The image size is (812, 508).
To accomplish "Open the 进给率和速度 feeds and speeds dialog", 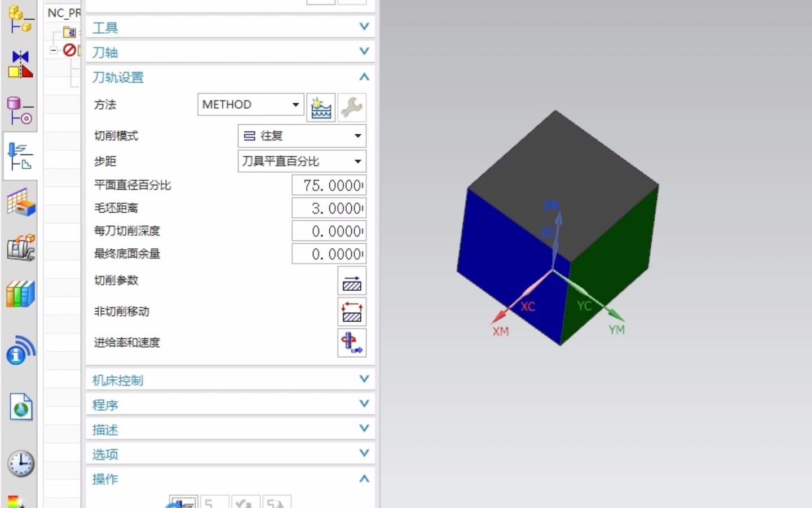I will tap(352, 343).
